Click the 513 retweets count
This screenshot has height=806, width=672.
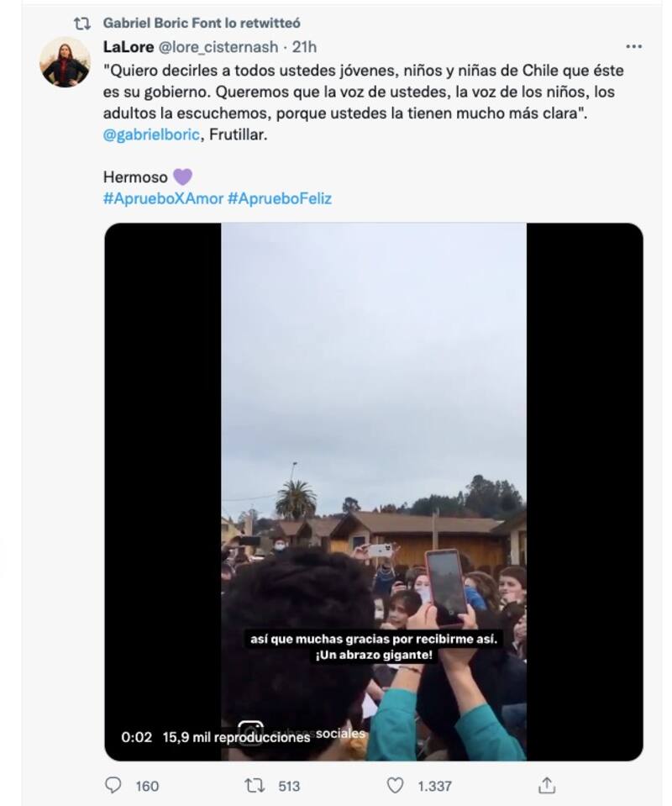[289, 786]
